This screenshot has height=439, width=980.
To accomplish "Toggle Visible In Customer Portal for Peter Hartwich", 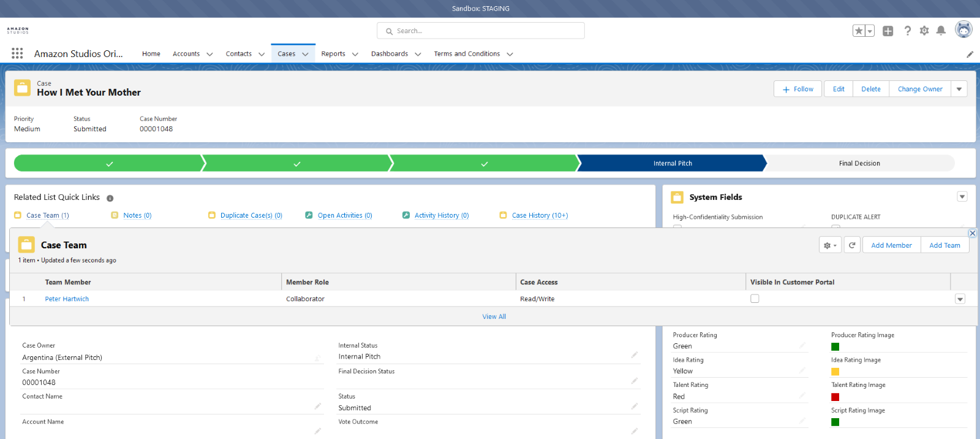I will click(x=755, y=299).
